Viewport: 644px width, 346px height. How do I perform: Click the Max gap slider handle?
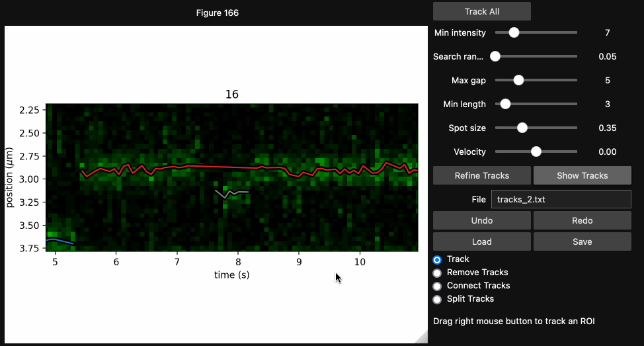coord(519,80)
